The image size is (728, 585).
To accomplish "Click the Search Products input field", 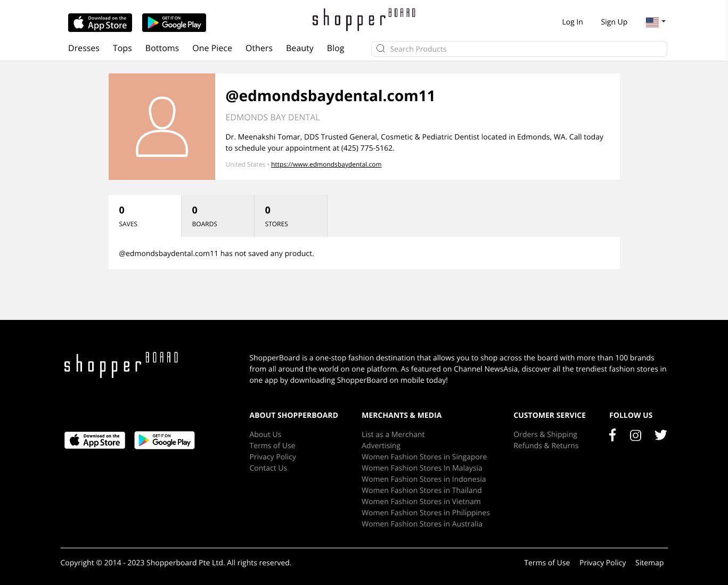I will pos(525,49).
